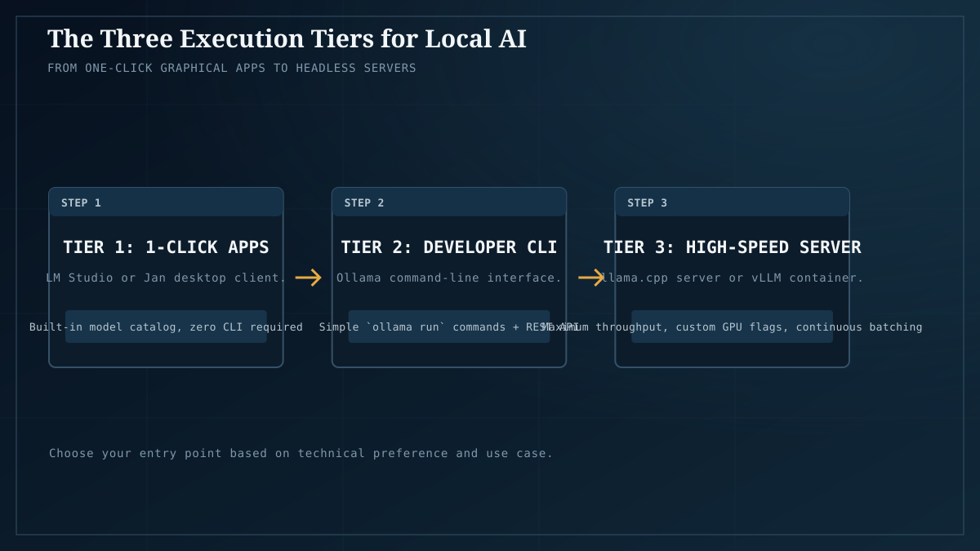This screenshot has width=980, height=551.
Task: Click 'llama.cpp server or vLLM container.' text
Action: pos(733,278)
